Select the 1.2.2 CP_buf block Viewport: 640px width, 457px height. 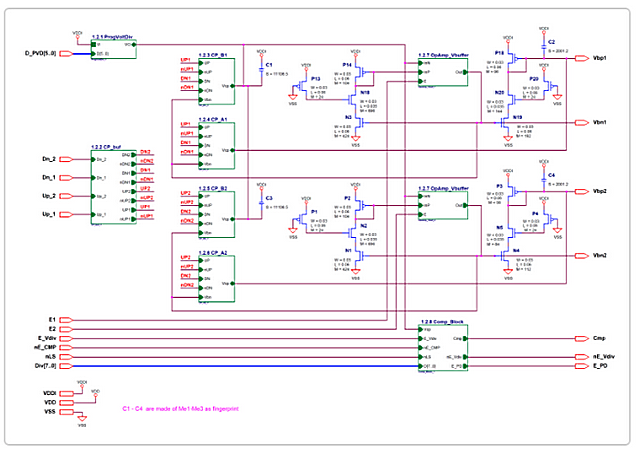click(113, 187)
